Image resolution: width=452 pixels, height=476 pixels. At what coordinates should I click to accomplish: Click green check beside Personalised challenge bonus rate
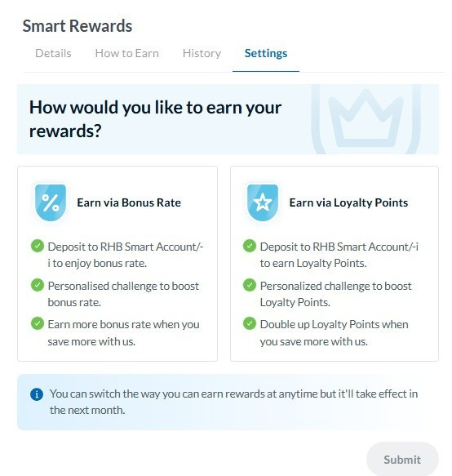38,285
